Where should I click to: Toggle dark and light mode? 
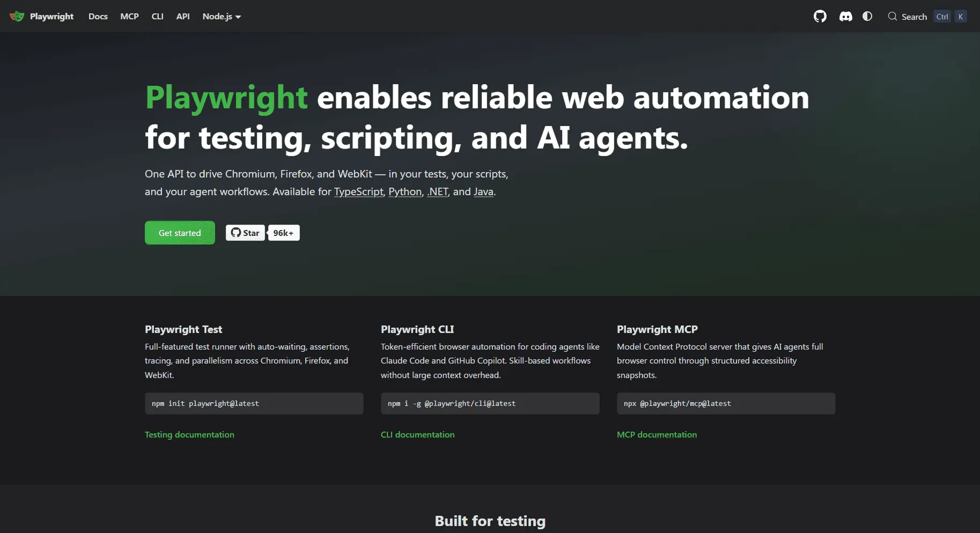tap(867, 17)
